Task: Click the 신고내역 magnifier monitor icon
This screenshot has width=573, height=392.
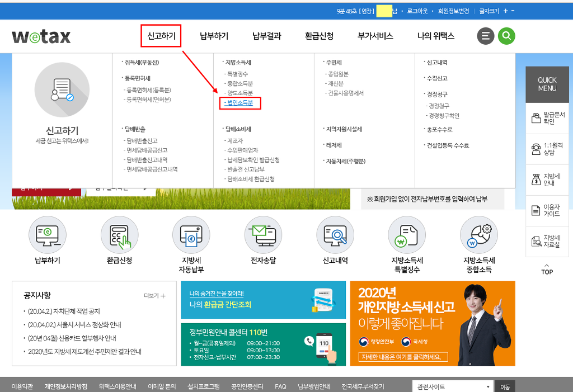Action: (x=335, y=235)
